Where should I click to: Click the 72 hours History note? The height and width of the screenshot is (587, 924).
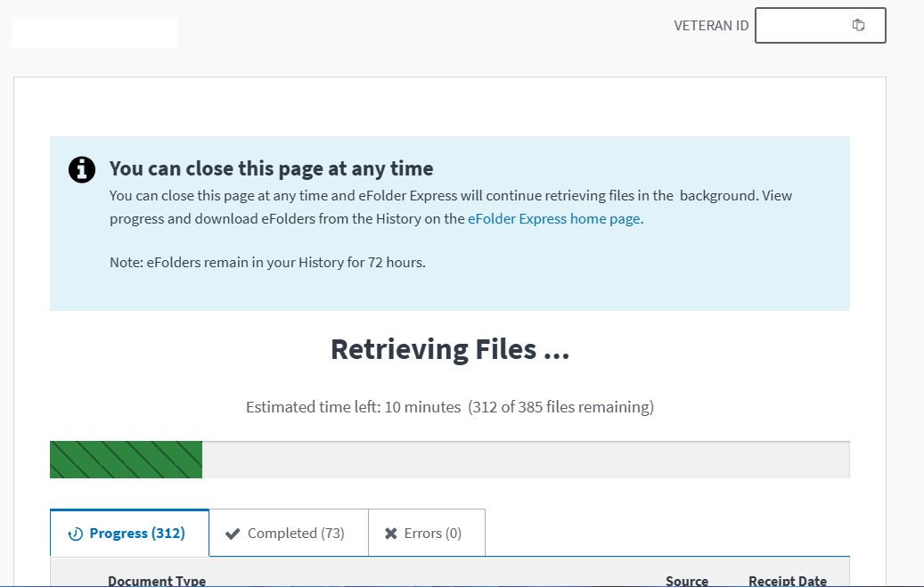(x=267, y=262)
